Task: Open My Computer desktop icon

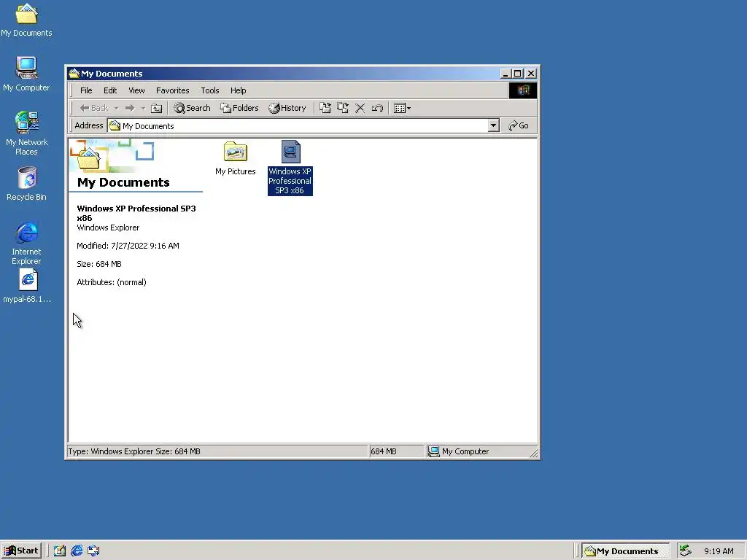Action: click(26, 74)
